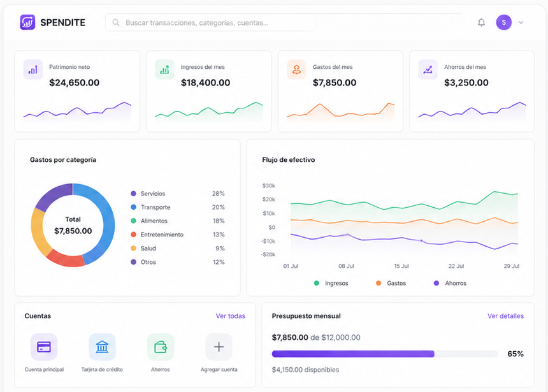This screenshot has height=392, width=548.
Task: Expand the account menu chevron
Action: pyautogui.click(x=521, y=23)
